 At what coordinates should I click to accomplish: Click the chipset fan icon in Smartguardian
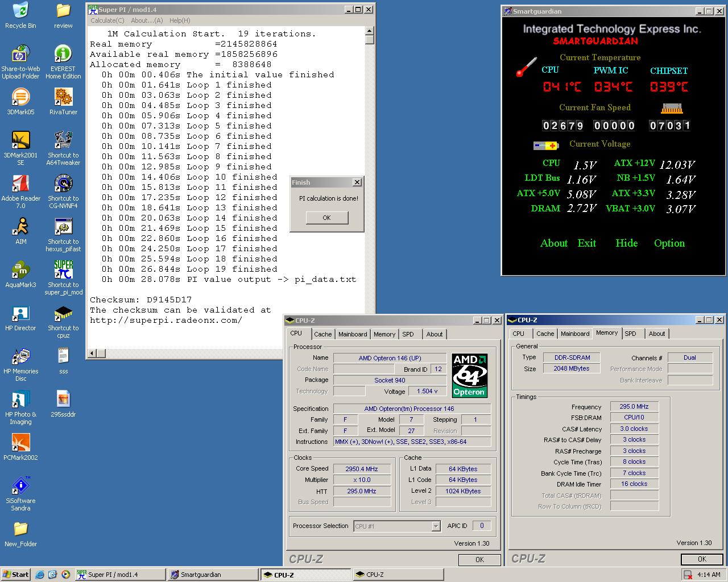(x=672, y=108)
